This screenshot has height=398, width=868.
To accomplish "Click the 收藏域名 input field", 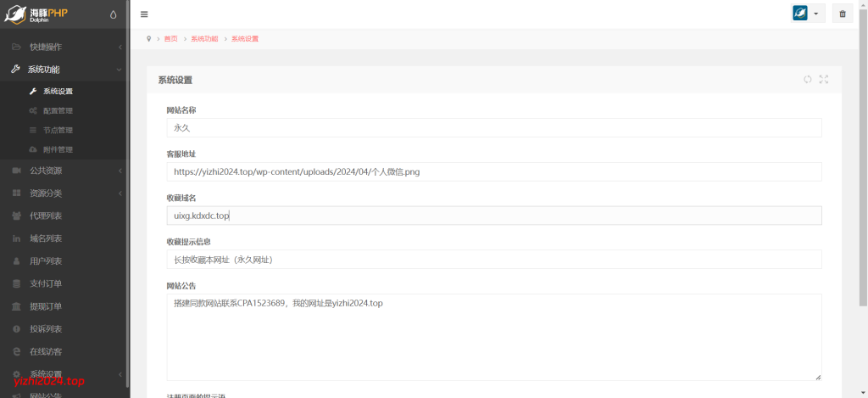I will tap(494, 216).
